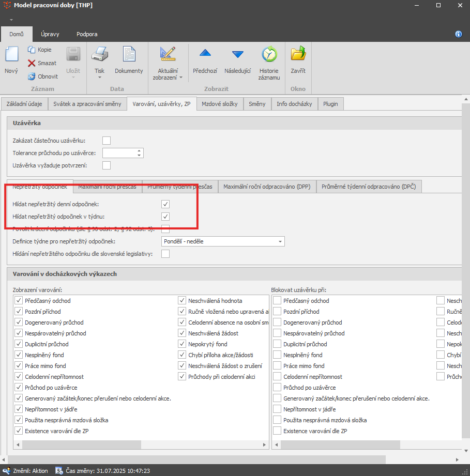Open Dokumenty icon

[x=129, y=54]
